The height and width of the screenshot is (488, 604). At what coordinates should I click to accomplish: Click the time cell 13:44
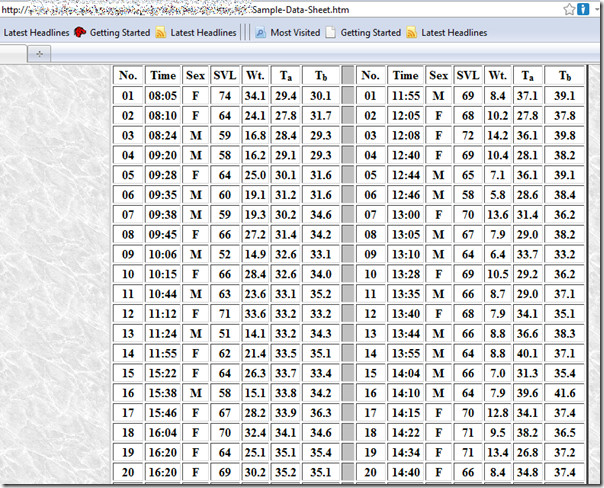(x=406, y=334)
